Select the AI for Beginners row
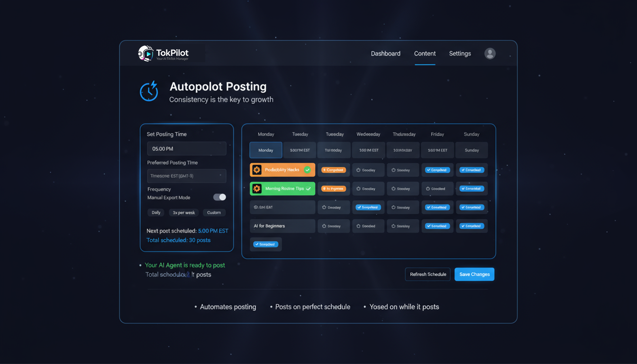637x364 pixels. (x=282, y=226)
